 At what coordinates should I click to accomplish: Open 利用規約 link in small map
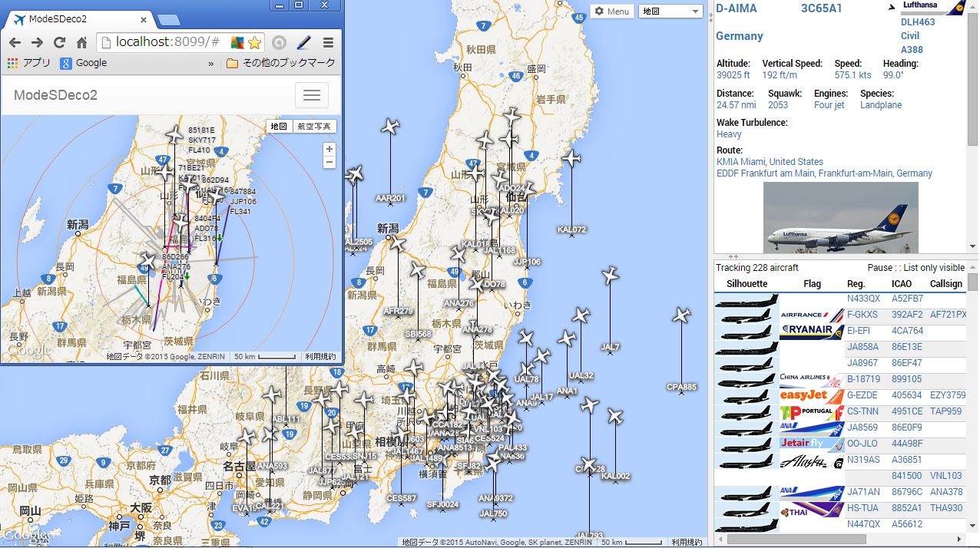320,357
